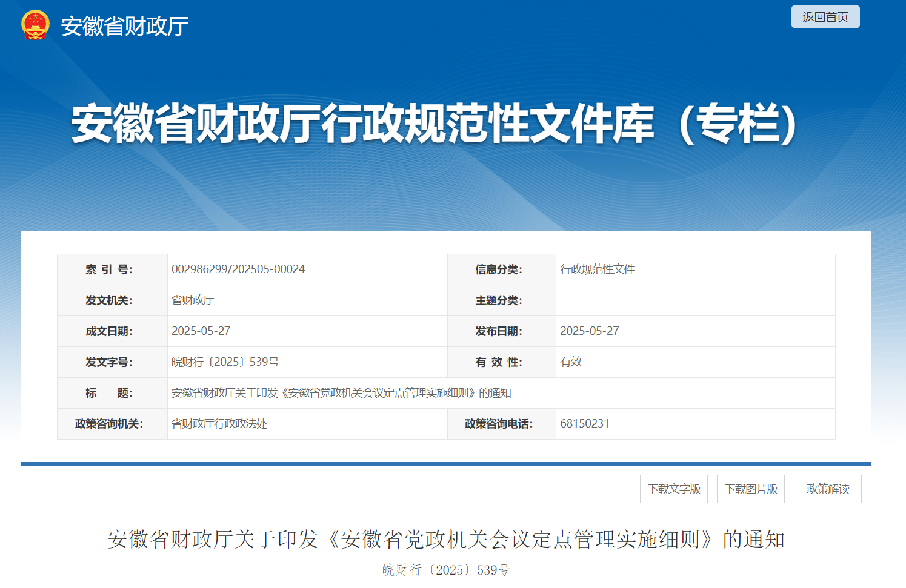Return to homepage via 返回首页 button
This screenshot has height=588, width=906.
tap(825, 17)
